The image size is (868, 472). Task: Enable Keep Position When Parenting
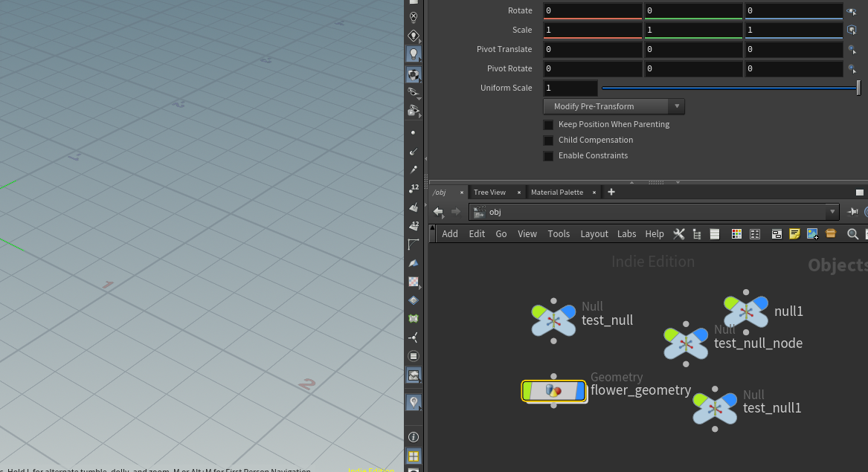click(x=548, y=125)
